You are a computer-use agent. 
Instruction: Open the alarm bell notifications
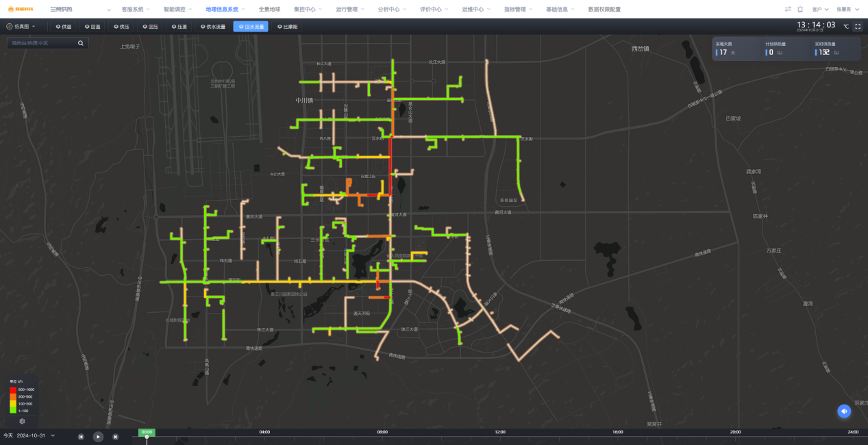(x=799, y=10)
